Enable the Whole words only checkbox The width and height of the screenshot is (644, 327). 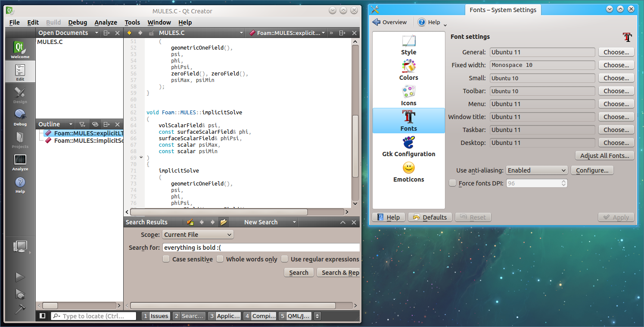pyautogui.click(x=220, y=259)
